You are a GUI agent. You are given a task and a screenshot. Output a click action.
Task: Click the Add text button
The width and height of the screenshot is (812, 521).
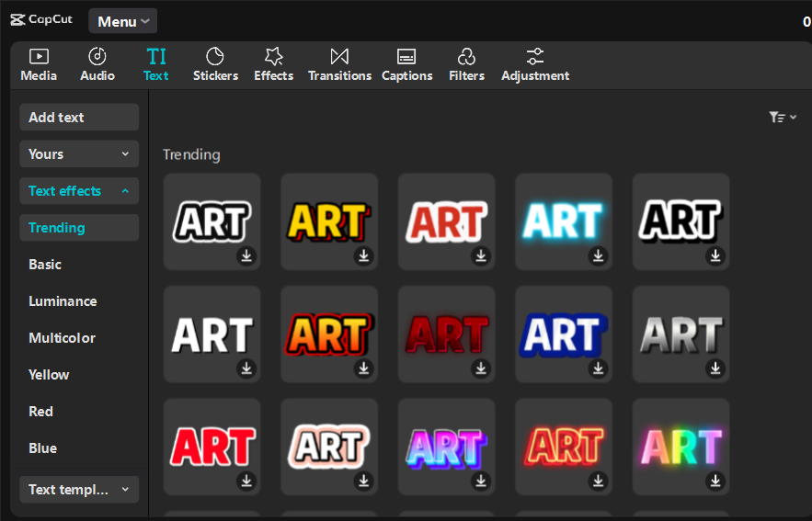[79, 118]
